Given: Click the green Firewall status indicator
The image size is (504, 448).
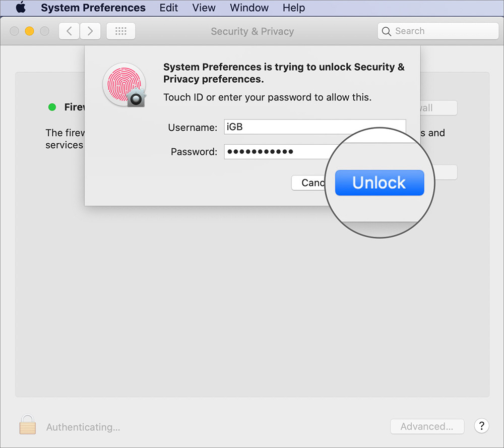Looking at the screenshot, I should pos(52,107).
